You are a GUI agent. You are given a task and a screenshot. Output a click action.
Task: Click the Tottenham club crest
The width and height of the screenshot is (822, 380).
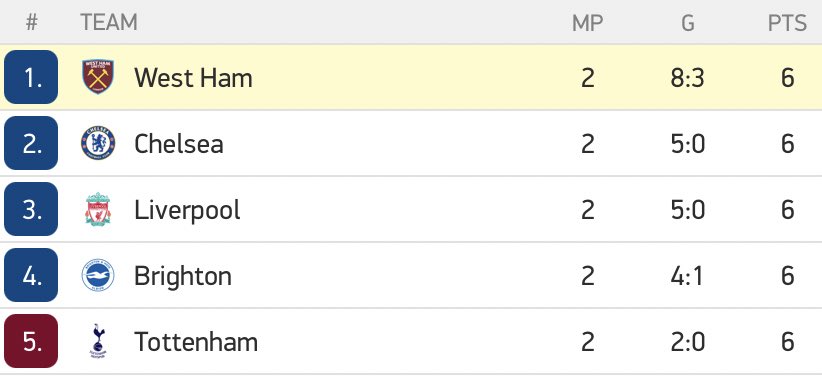pos(98,341)
